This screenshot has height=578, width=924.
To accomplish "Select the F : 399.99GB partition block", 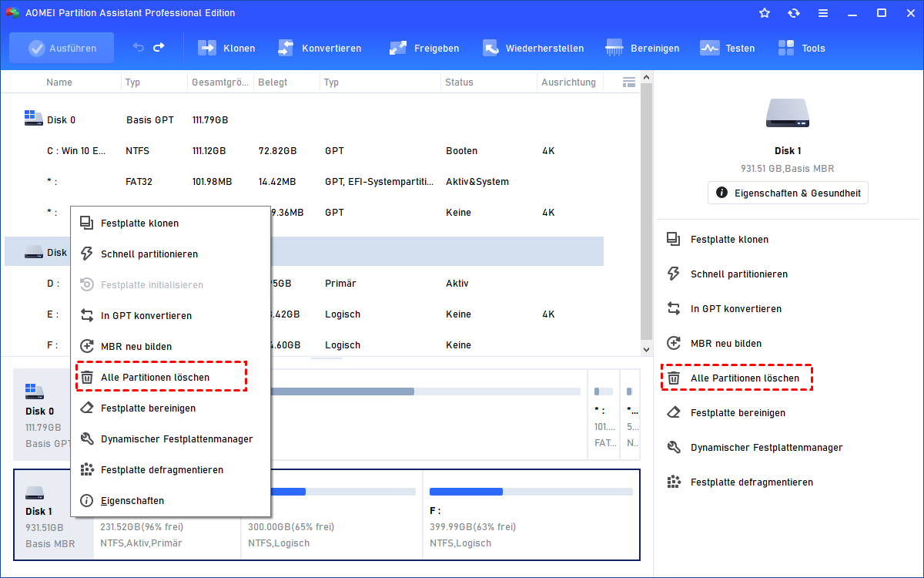I will pyautogui.click(x=531, y=515).
